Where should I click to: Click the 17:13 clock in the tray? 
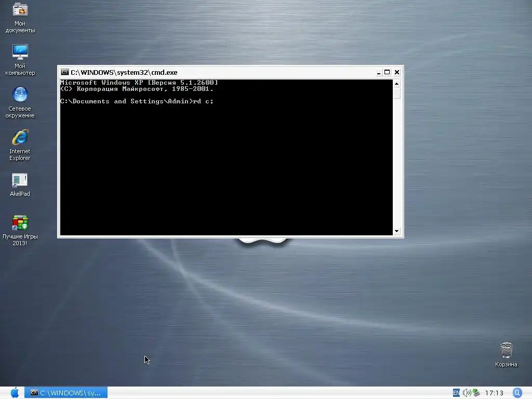tap(494, 393)
